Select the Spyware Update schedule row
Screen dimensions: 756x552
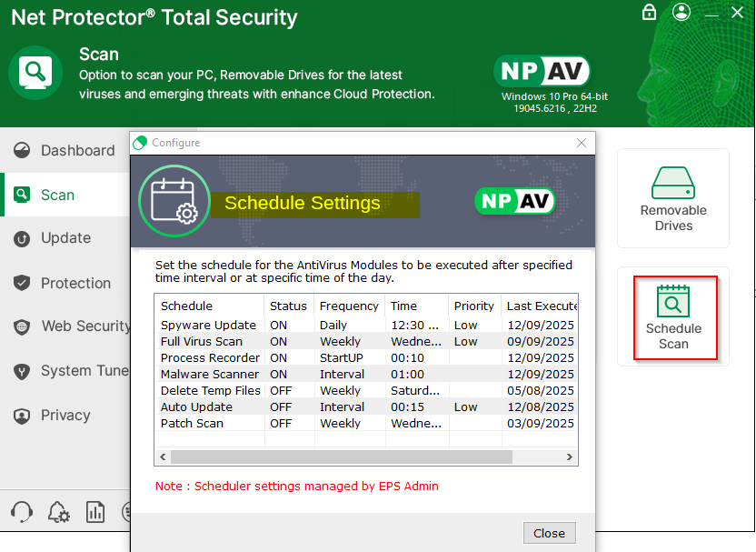(x=209, y=325)
